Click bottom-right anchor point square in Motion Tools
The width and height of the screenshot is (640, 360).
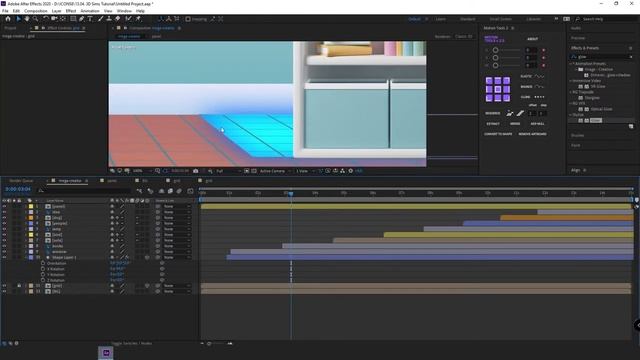pos(507,98)
